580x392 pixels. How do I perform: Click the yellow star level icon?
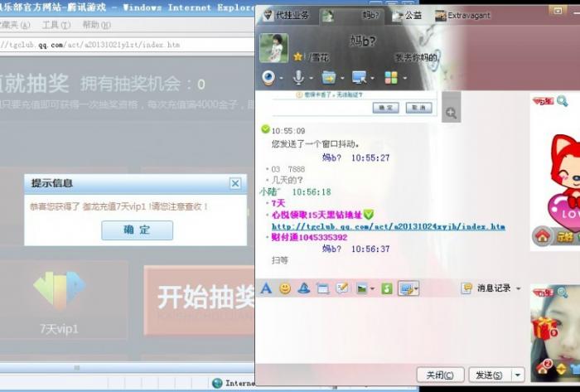coord(297,56)
